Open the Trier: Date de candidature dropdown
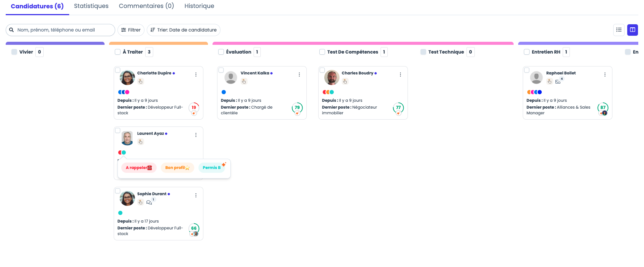The width and height of the screenshot is (644, 267). [184, 30]
